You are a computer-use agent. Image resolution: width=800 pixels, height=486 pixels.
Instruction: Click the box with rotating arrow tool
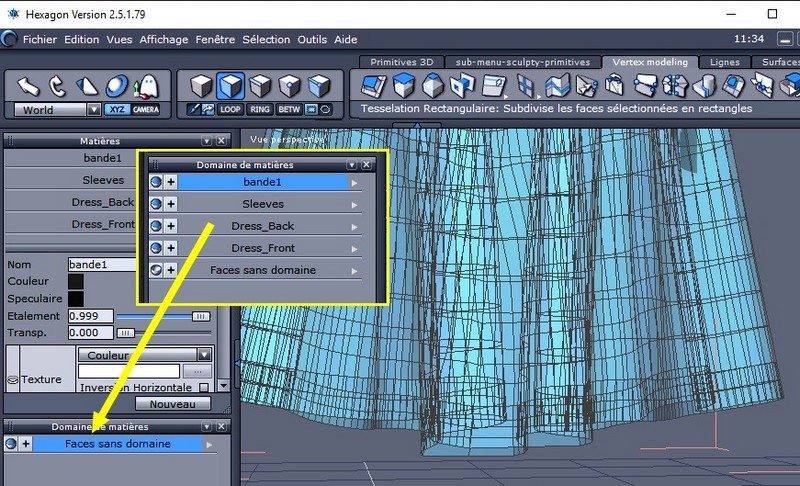click(x=615, y=85)
